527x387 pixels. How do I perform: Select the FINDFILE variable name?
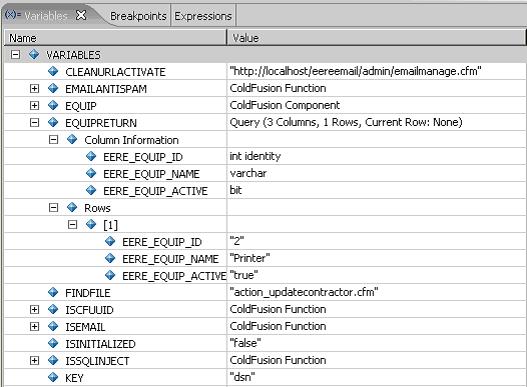[x=88, y=293]
